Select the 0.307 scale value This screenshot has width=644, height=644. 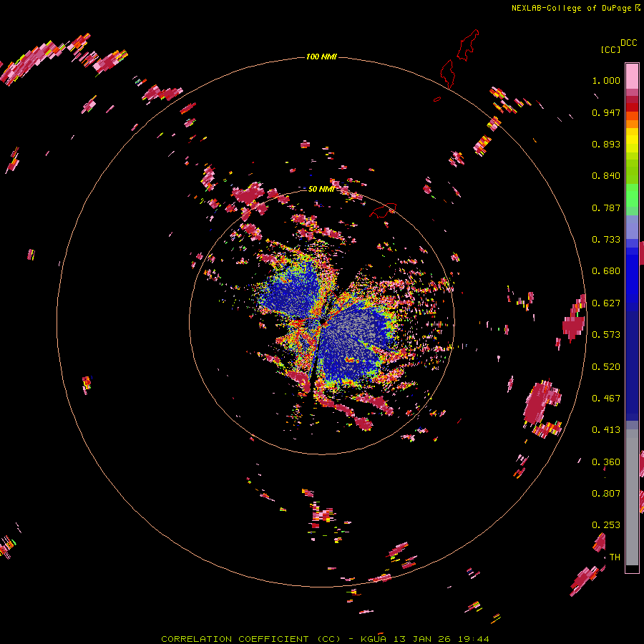click(606, 494)
